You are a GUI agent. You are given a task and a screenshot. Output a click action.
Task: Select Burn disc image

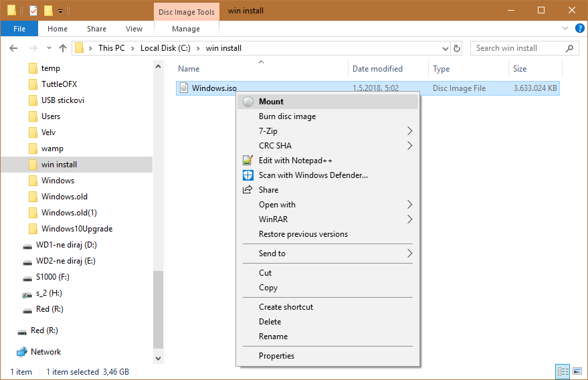[328, 116]
